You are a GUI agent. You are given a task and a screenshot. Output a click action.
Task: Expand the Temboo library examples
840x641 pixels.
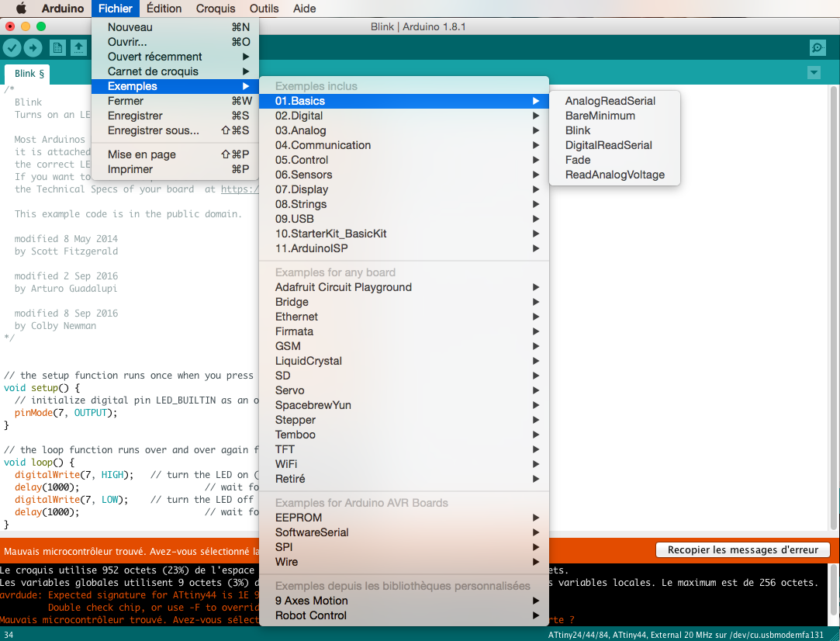click(404, 434)
